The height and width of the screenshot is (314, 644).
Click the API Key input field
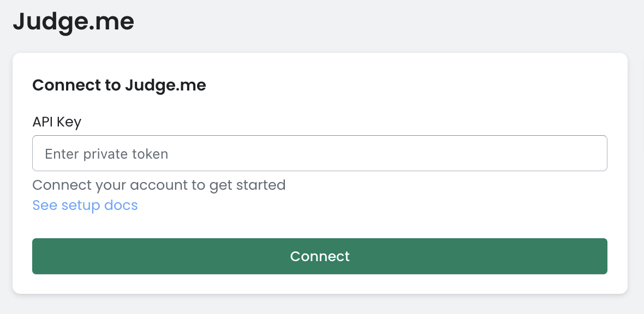pos(319,153)
